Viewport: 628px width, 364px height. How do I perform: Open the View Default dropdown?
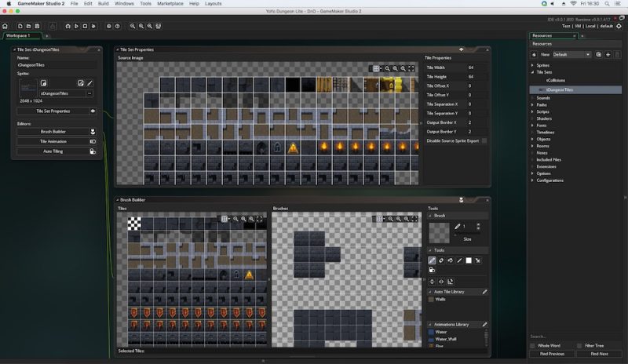tap(571, 55)
